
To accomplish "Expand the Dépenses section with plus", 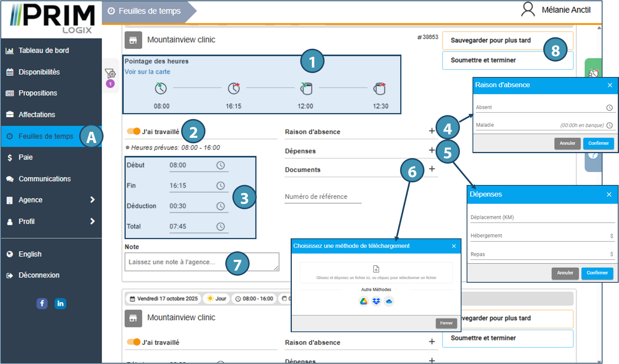I will (432, 150).
